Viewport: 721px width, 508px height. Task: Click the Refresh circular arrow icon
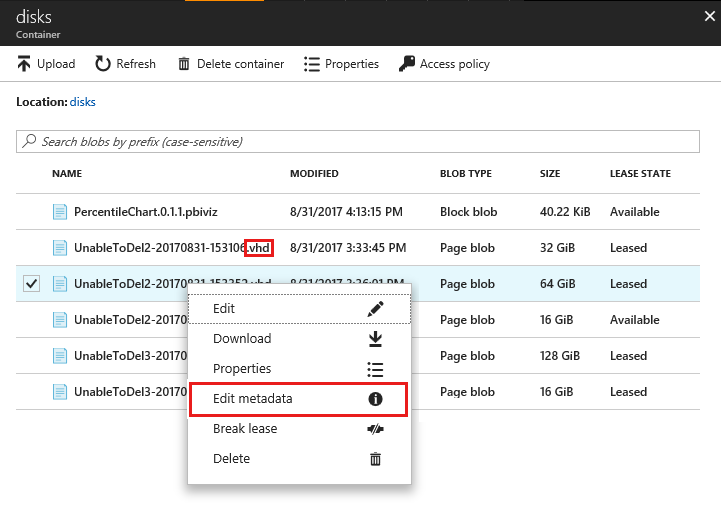click(x=103, y=64)
